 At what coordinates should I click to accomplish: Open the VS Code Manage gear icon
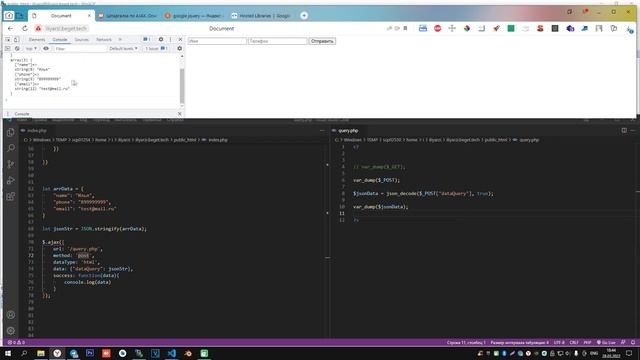[11, 330]
